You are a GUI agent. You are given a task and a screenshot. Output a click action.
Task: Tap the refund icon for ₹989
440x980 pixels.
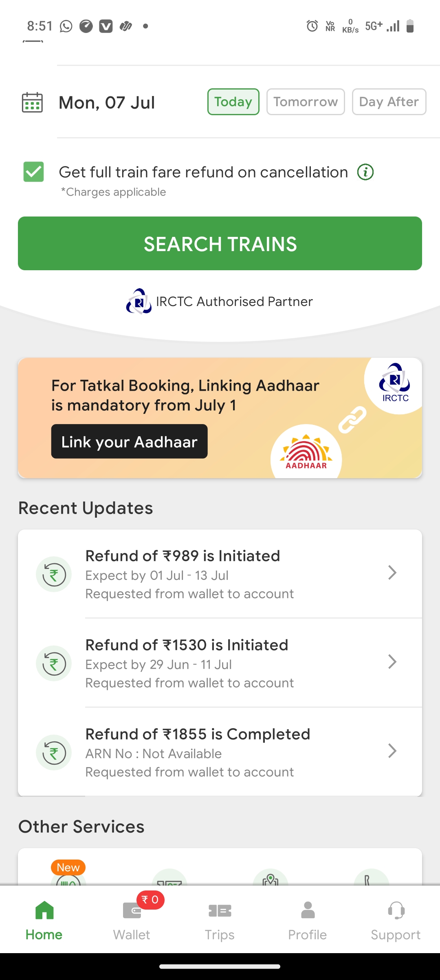pos(54,574)
